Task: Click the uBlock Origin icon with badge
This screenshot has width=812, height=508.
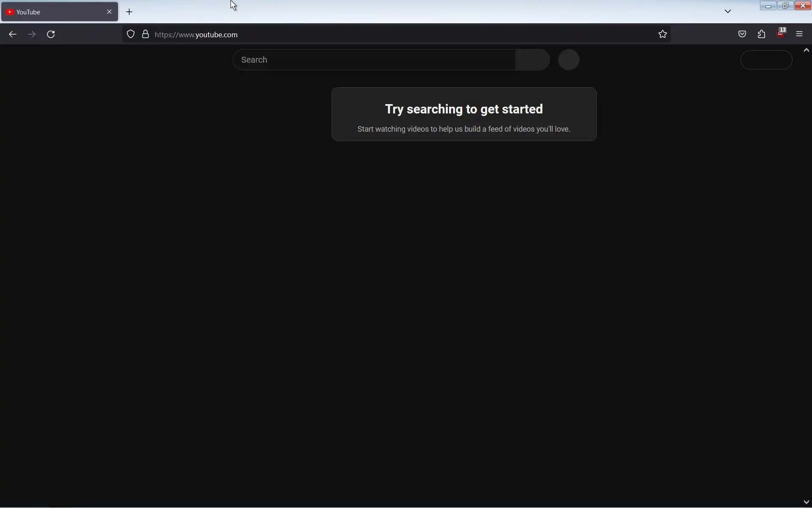Action: tap(781, 34)
